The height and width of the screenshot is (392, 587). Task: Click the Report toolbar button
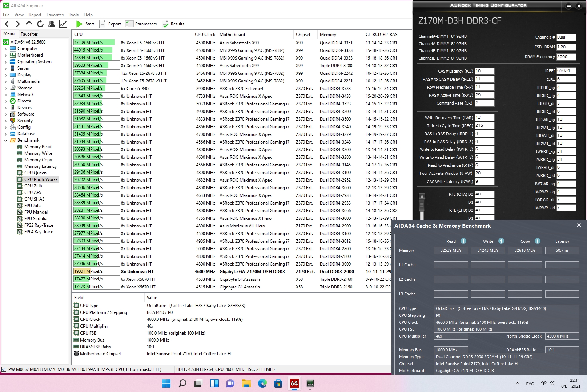tap(110, 24)
